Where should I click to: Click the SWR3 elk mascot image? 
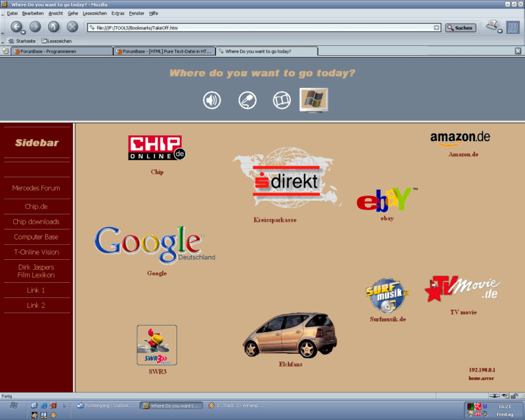(x=157, y=345)
